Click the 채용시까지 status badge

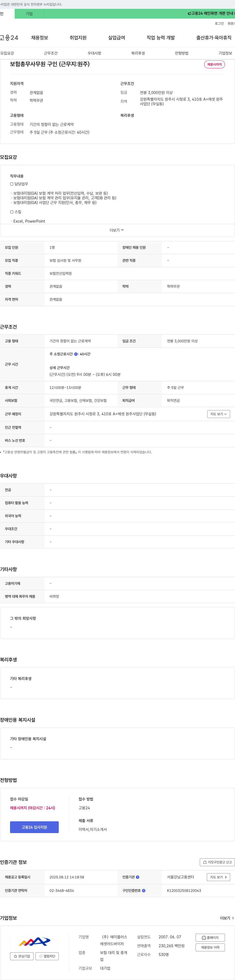pyautogui.click(x=214, y=64)
